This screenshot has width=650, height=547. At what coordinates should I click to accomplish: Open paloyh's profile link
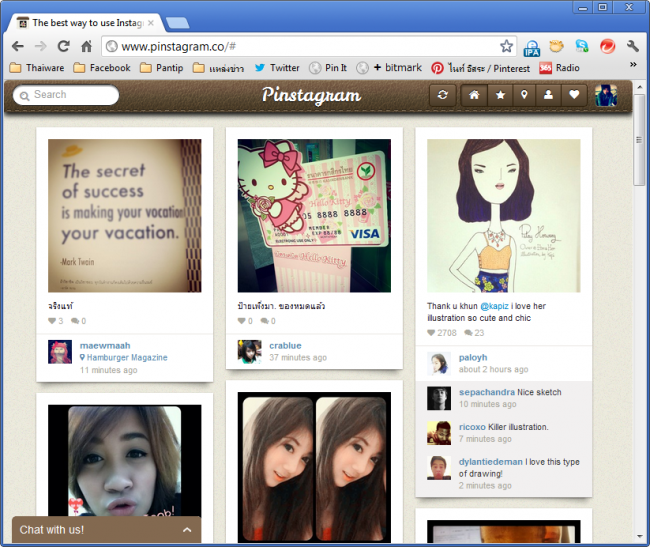[x=473, y=358]
